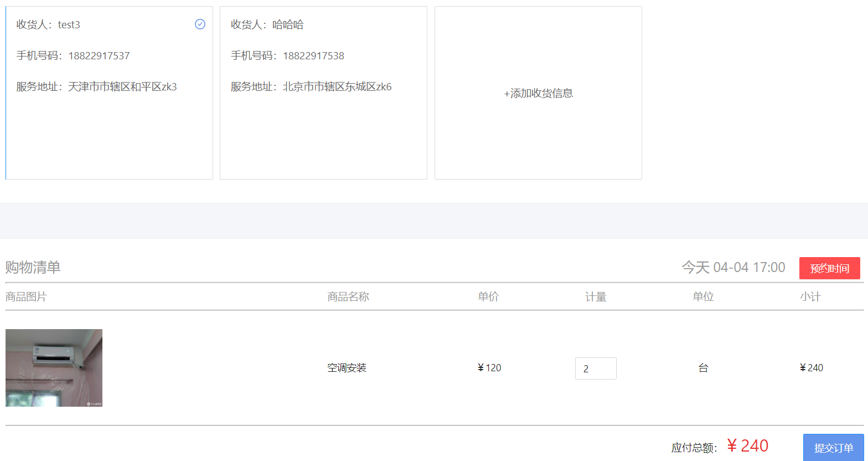Image resolution: width=868 pixels, height=461 pixels.
Task: Click the product name 空调安装
Action: pos(347,368)
